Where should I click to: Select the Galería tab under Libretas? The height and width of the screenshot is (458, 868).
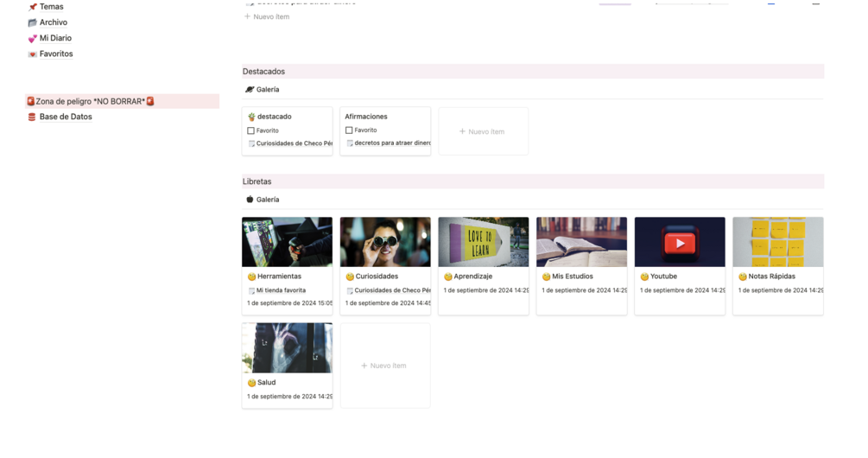tap(263, 200)
